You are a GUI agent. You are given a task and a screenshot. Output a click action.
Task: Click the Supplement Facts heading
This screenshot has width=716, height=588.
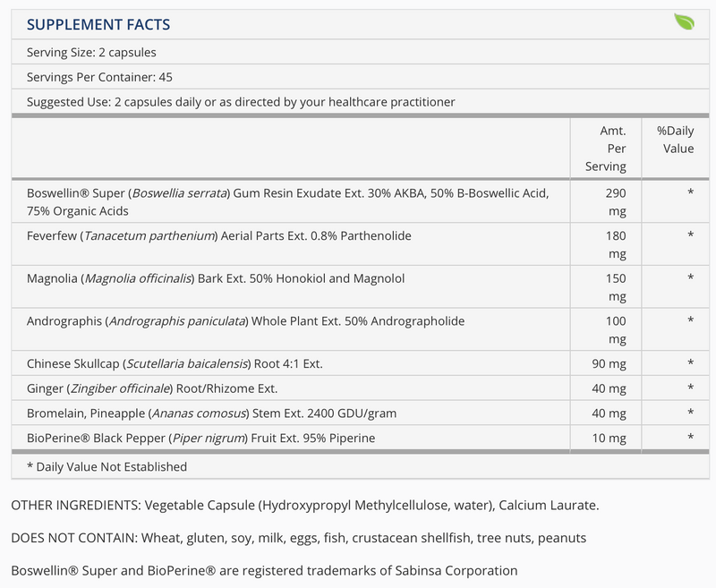point(98,24)
